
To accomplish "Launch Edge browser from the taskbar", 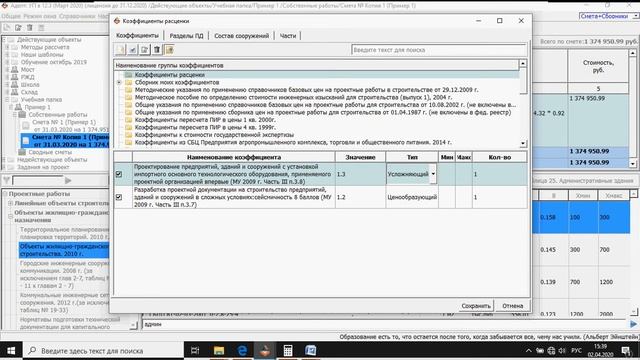I will pyautogui.click(x=242, y=351).
